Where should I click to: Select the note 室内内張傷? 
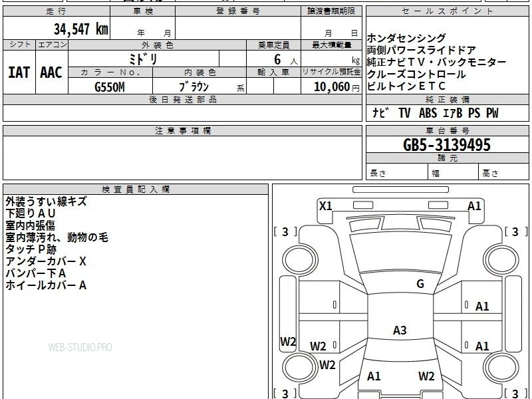30,225
